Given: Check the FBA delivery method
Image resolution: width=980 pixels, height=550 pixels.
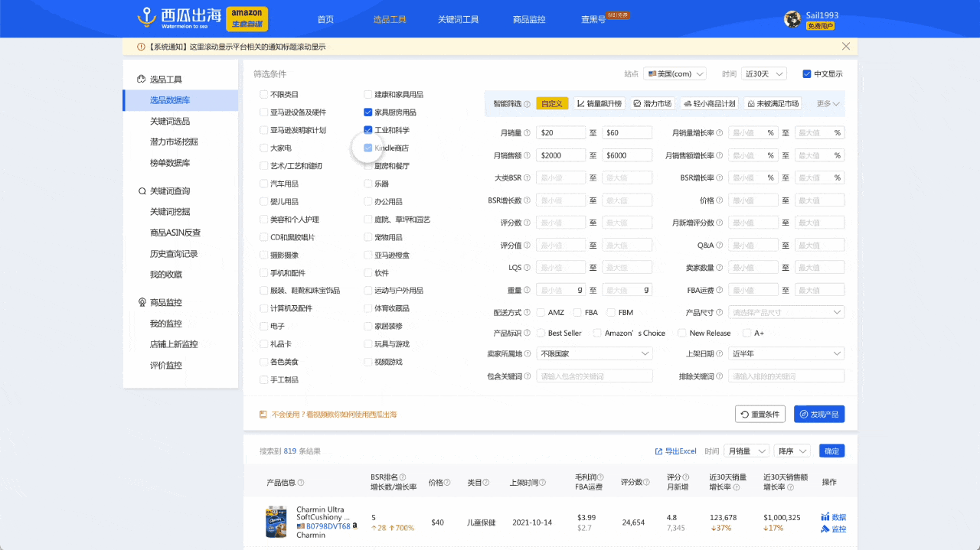Looking at the screenshot, I should click(x=577, y=313).
